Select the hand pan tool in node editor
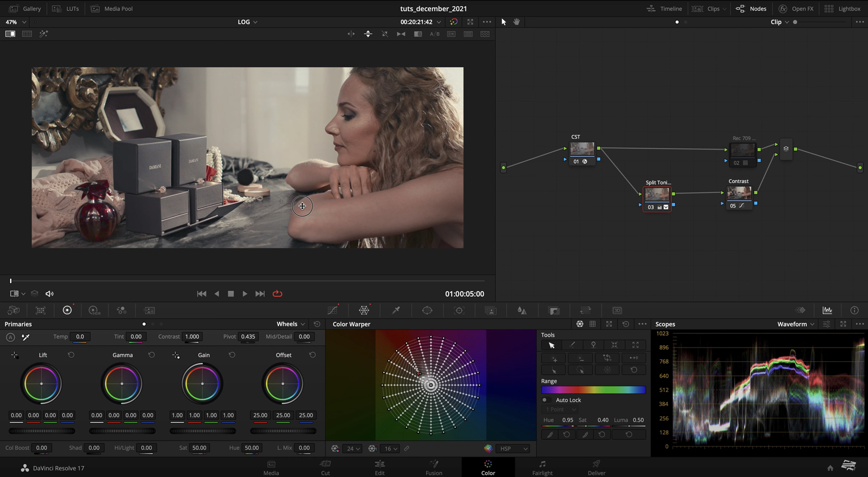 pos(517,22)
